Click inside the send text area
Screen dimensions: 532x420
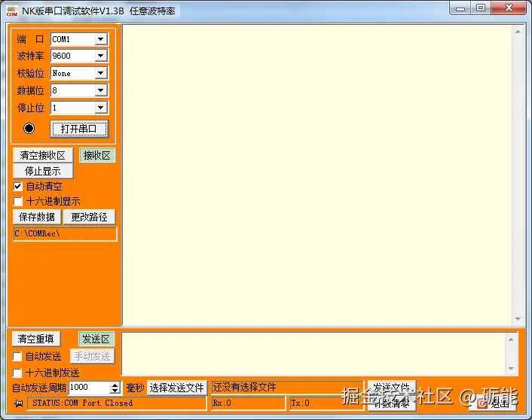point(313,354)
